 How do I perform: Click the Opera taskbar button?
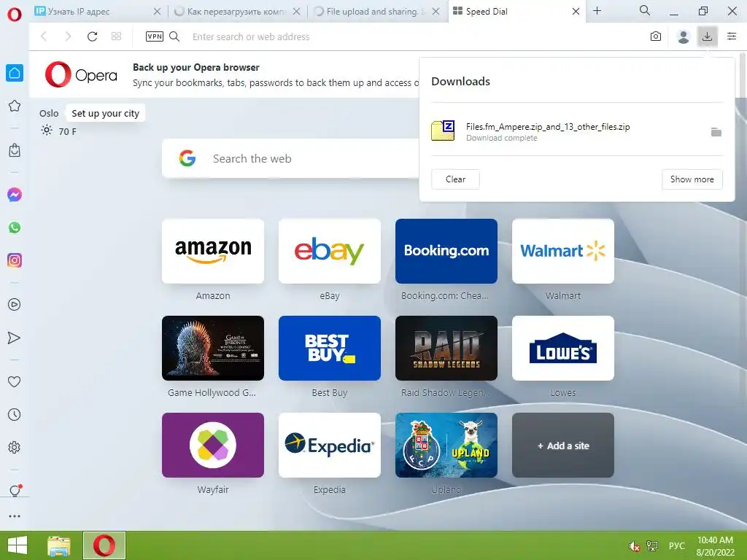coord(104,545)
